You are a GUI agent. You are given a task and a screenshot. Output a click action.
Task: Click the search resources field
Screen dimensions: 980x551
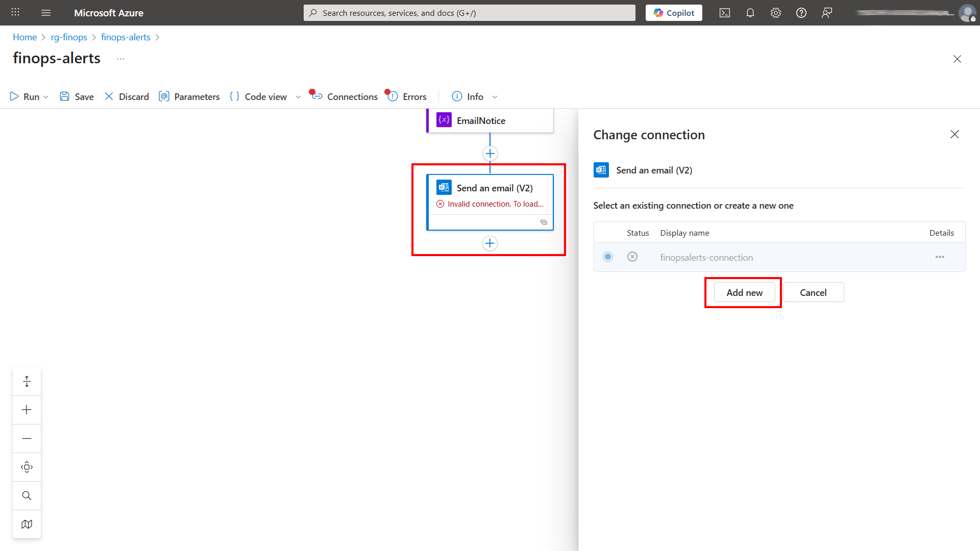coord(469,13)
